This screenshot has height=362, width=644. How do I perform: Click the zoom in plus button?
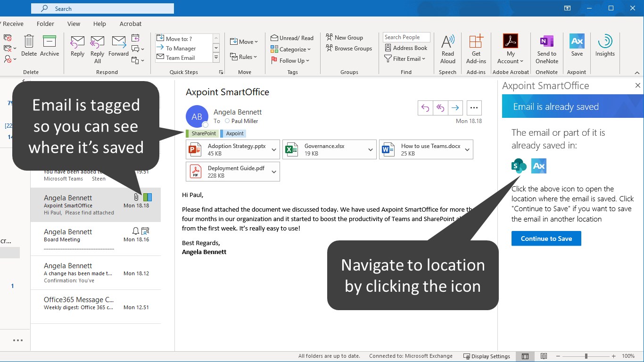click(613, 356)
